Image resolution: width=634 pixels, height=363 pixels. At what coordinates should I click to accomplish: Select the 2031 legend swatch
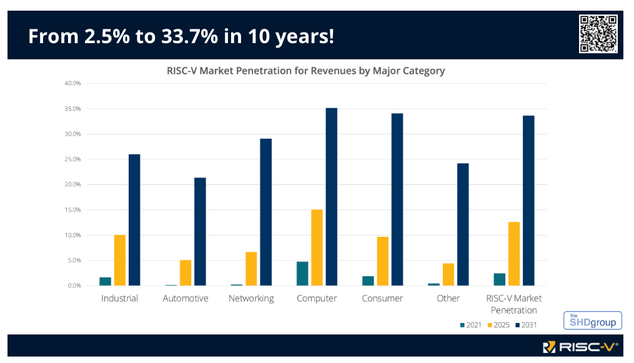click(x=517, y=325)
